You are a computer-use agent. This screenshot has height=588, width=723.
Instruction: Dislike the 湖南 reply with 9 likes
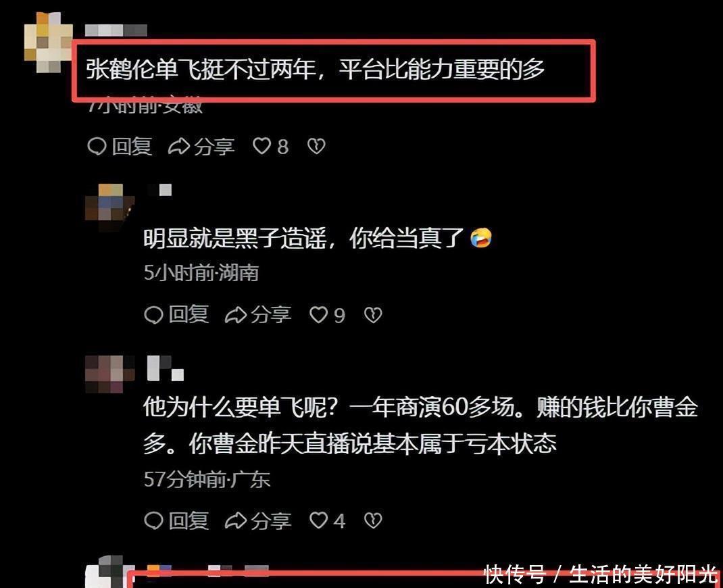point(373,315)
